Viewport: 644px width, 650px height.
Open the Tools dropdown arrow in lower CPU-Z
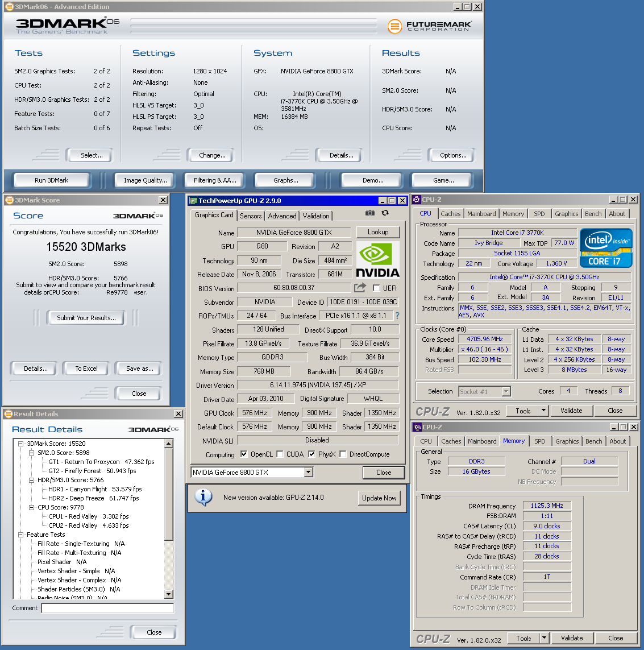tap(545, 638)
